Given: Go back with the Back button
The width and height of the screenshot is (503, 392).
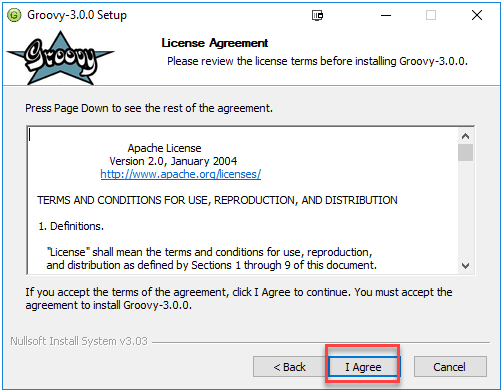Looking at the screenshot, I should tap(290, 367).
